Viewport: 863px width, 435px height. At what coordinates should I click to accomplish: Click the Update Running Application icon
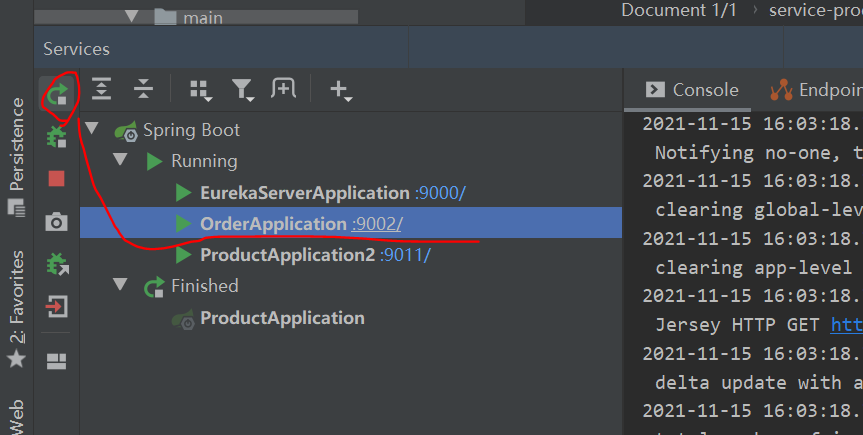(56, 264)
